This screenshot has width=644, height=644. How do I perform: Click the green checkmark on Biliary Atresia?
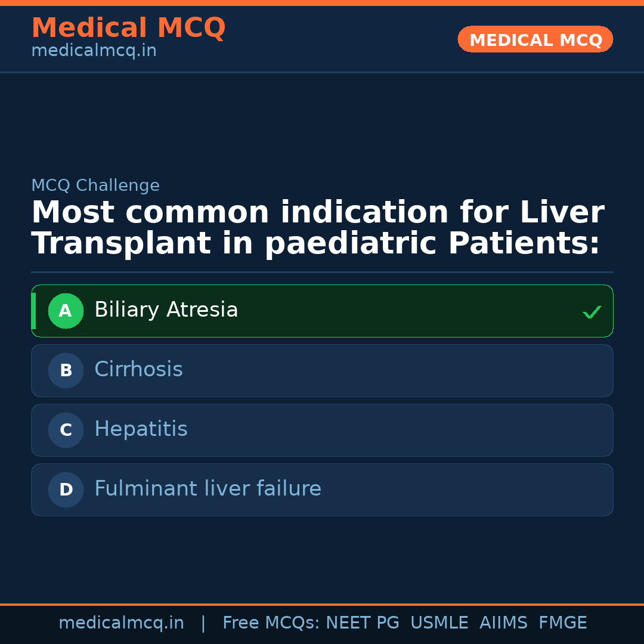[592, 312]
